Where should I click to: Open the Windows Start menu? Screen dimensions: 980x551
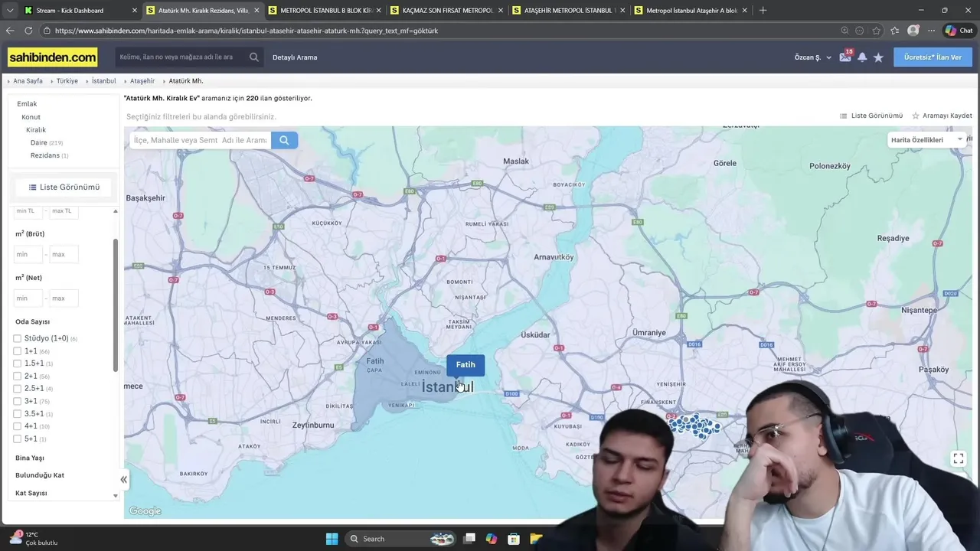click(332, 539)
